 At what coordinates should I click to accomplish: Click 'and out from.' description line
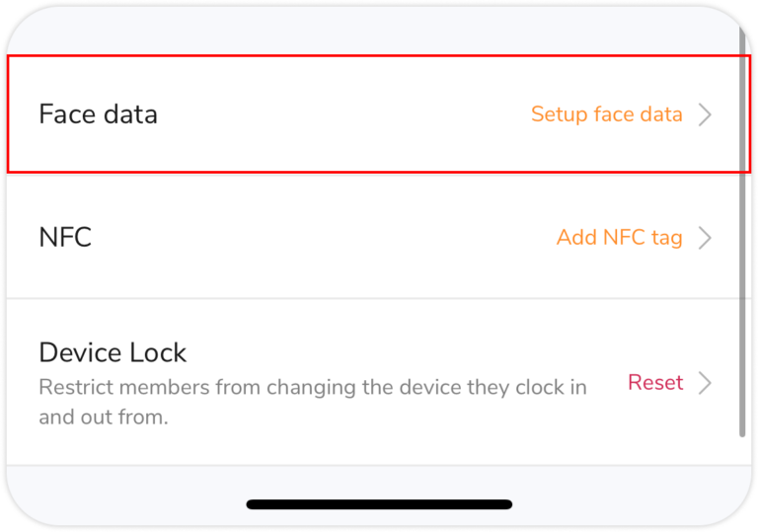tap(103, 417)
